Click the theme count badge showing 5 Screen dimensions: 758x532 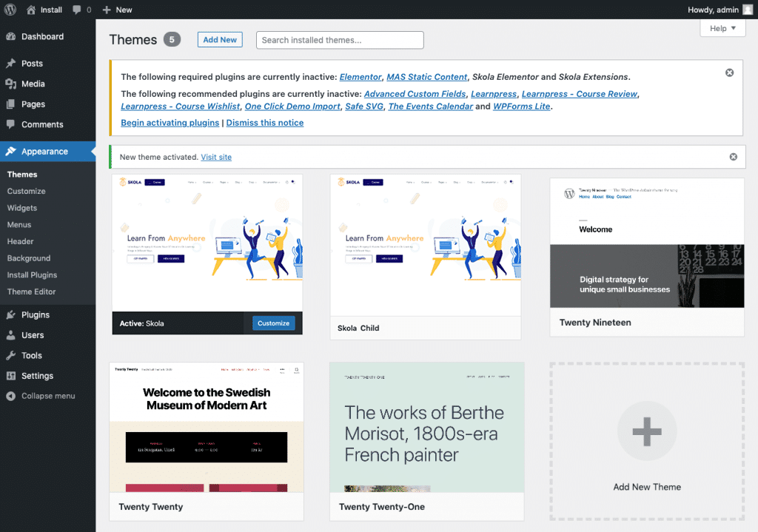pos(172,40)
